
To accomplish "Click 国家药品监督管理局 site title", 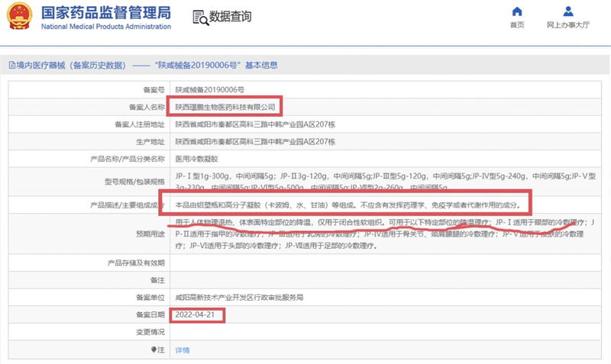I will [105, 13].
